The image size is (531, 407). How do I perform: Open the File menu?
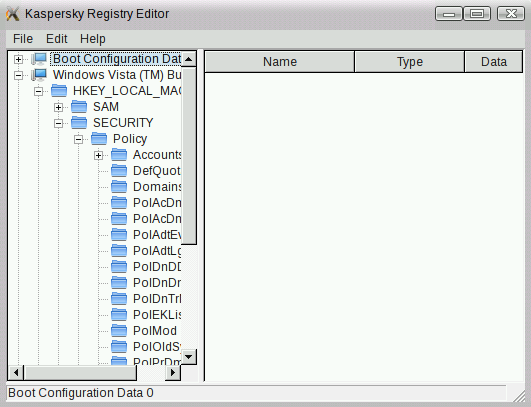23,39
